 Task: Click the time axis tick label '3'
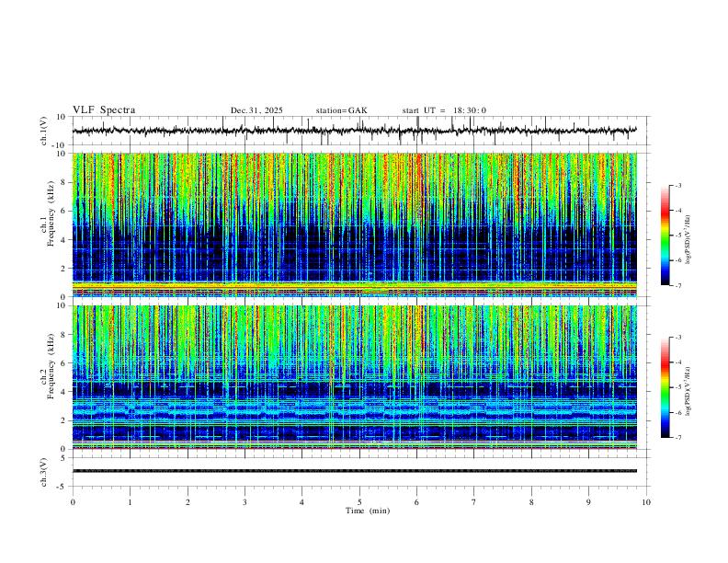pos(245,502)
